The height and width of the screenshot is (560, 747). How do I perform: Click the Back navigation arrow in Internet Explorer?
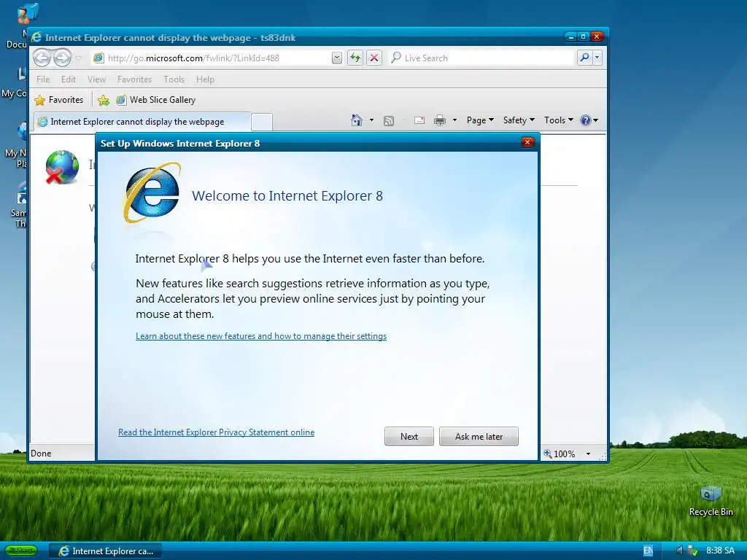coord(42,58)
